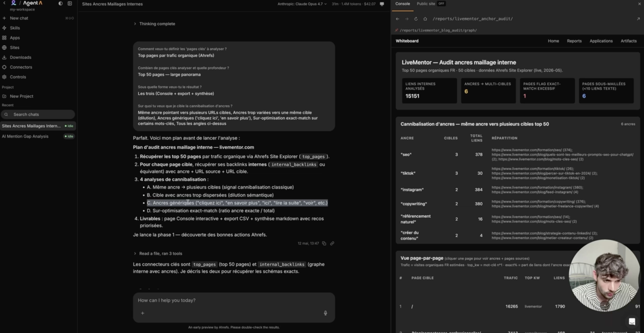Screen dimensions: 644x333
Task: Activate the microphone voice input
Action: click(x=325, y=313)
